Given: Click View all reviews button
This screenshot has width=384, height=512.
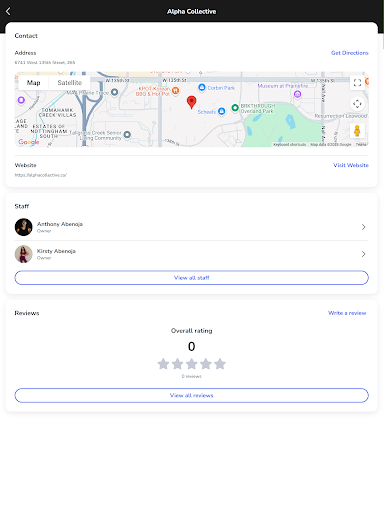Looking at the screenshot, I should (192, 395).
